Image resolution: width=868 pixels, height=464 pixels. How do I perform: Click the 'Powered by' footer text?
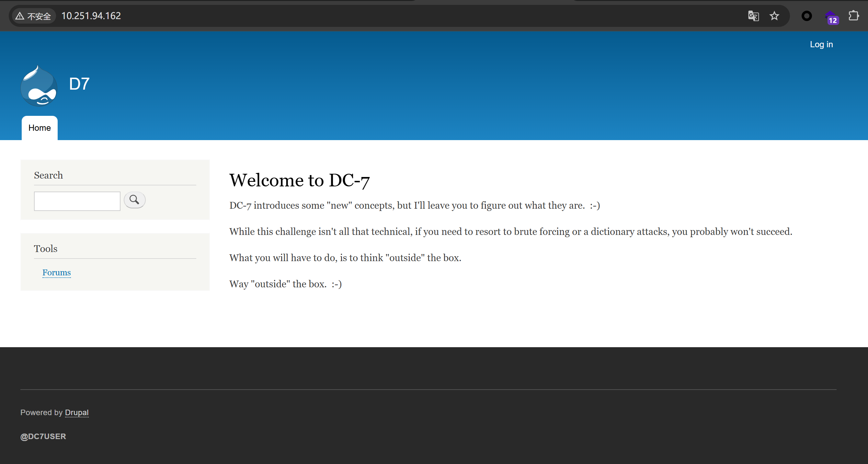click(x=41, y=413)
